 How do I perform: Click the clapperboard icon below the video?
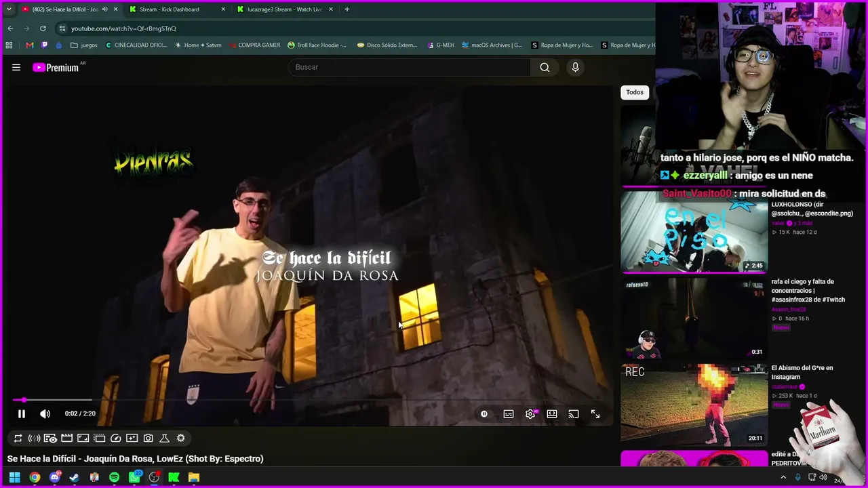pos(66,438)
